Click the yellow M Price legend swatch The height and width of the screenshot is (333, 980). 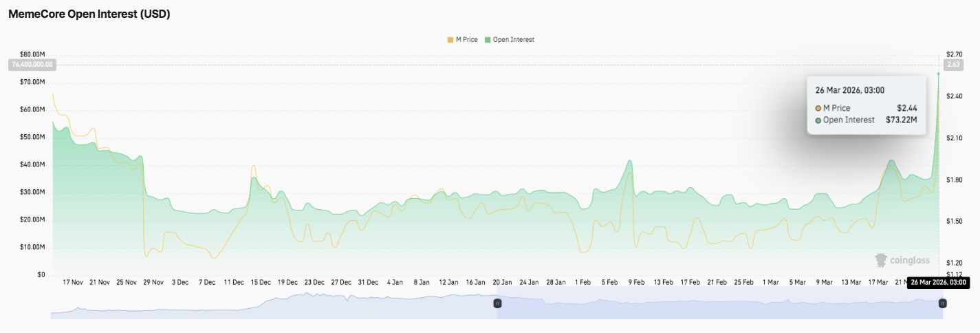[x=450, y=40]
